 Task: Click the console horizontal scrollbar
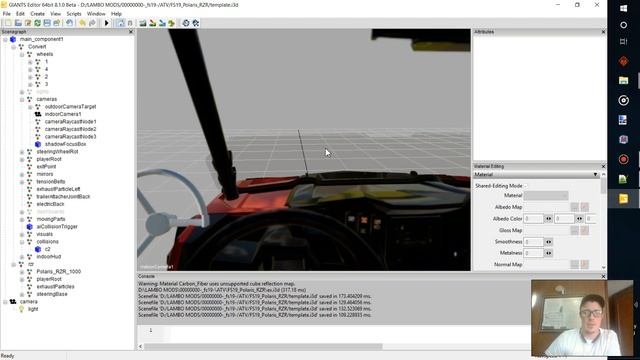click(x=263, y=347)
